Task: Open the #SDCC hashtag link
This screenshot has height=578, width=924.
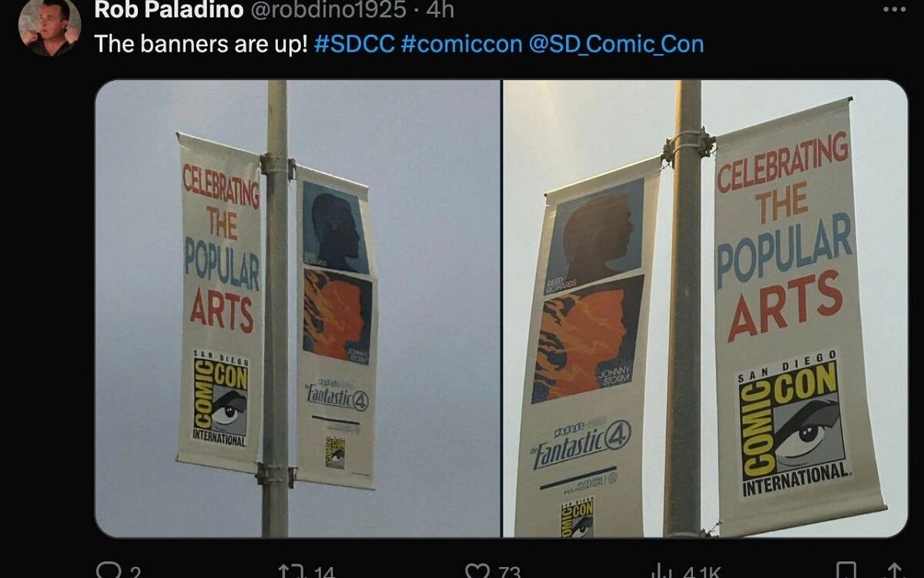Action: pyautogui.click(x=355, y=44)
